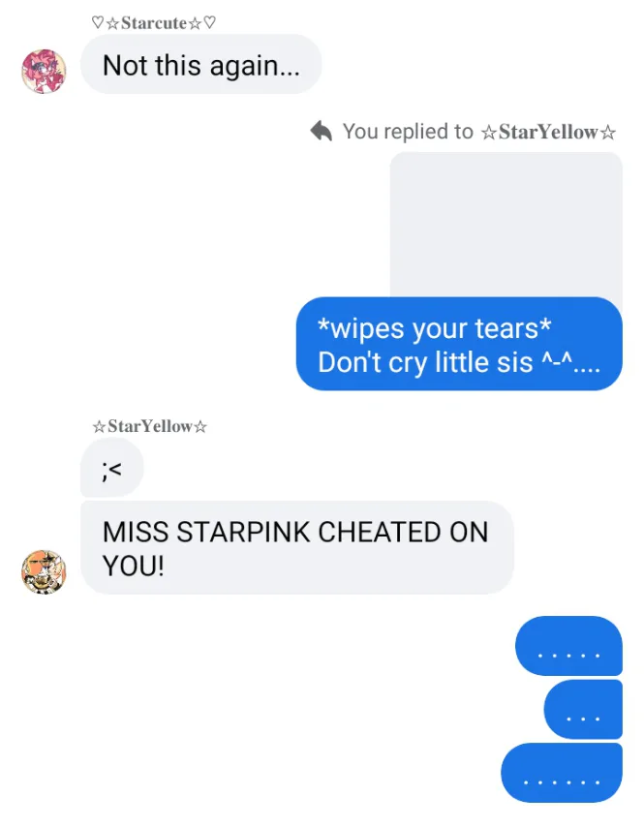
Task: Click the trailing heart in Starcute's name
Action: tap(209, 22)
